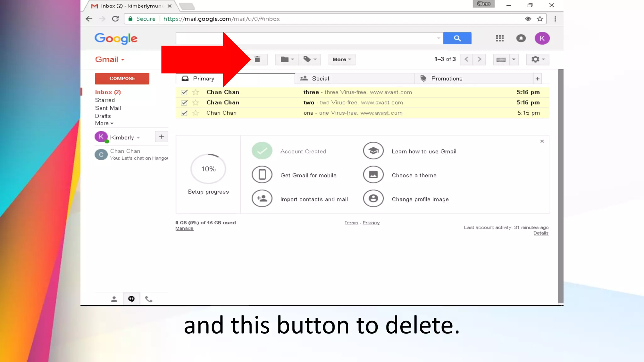Open the Labels tag icon
The height and width of the screenshot is (362, 644).
[x=309, y=59]
